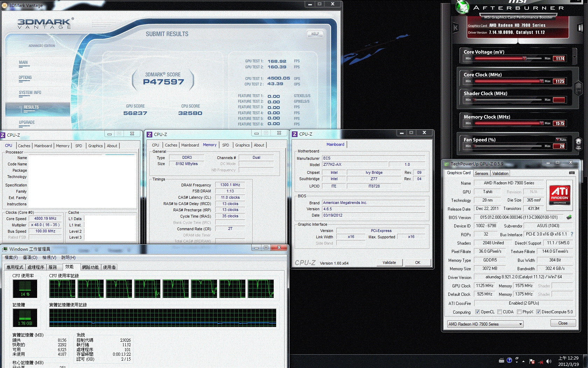Open UPGRADE in 3DMark sidebar
This screenshot has width=588, height=368.
pos(27,122)
